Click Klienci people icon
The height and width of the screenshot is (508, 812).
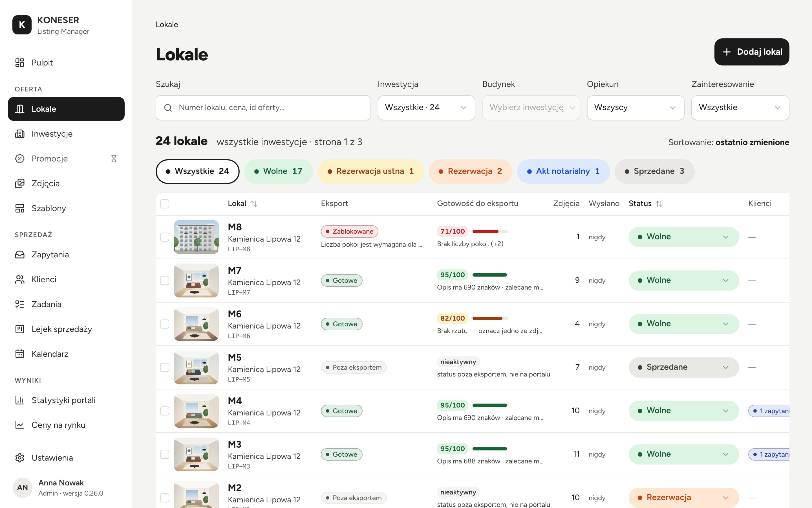[x=20, y=279]
